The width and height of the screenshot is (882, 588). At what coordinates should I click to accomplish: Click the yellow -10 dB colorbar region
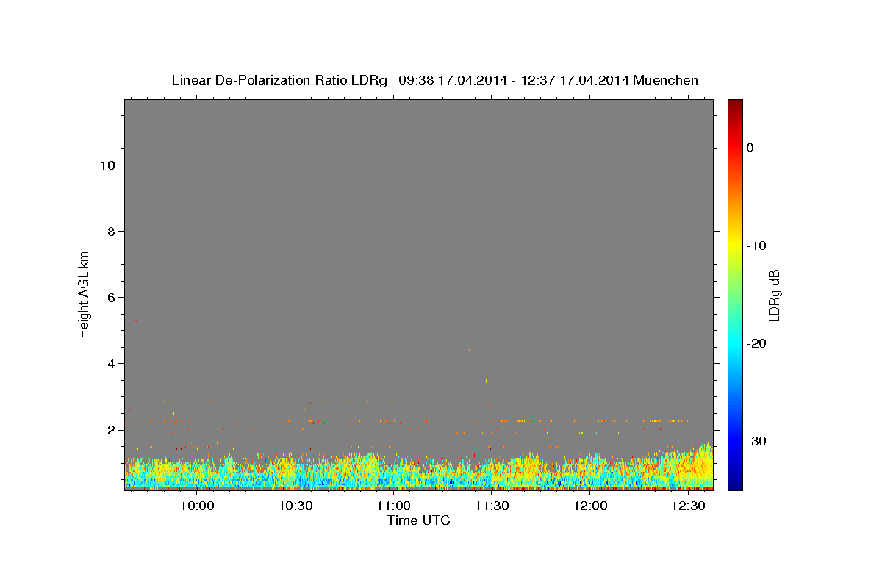point(735,245)
